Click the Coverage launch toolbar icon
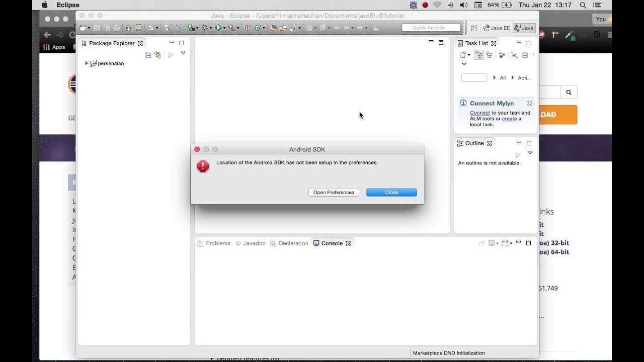 [191, 28]
